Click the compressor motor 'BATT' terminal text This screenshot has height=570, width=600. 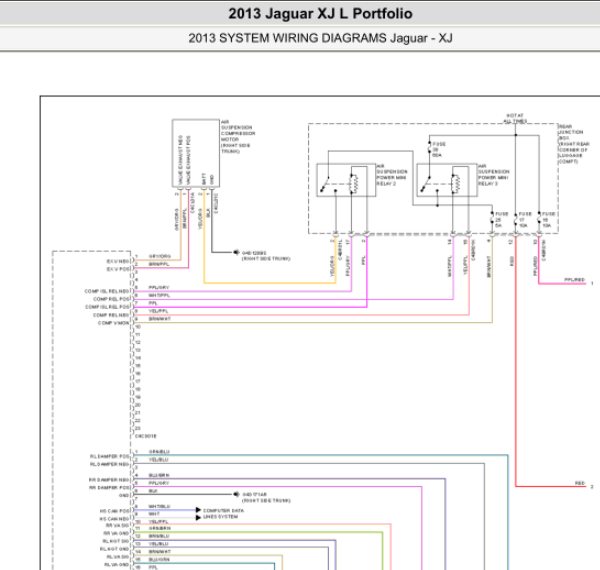[204, 179]
